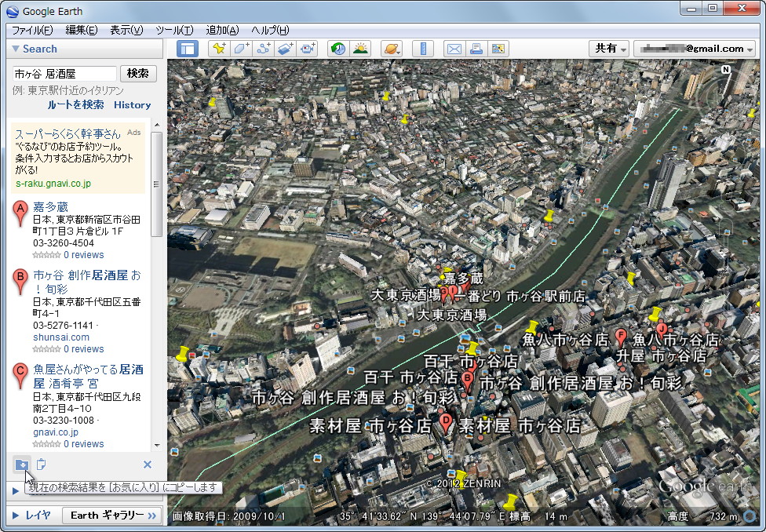Screen dimensions: 766x532
Task: Visit s-raku.gnavi.co.jp ad URL
Action: point(53,184)
